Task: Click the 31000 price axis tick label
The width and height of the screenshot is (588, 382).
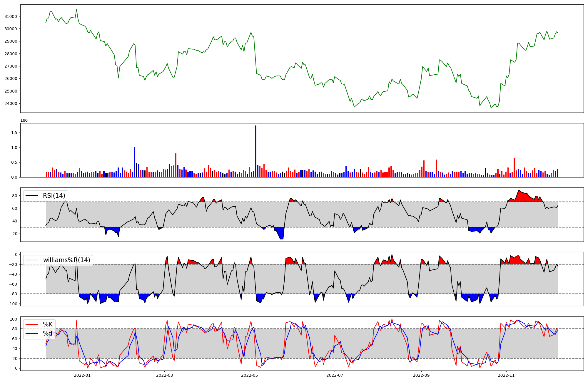Action: coord(11,16)
